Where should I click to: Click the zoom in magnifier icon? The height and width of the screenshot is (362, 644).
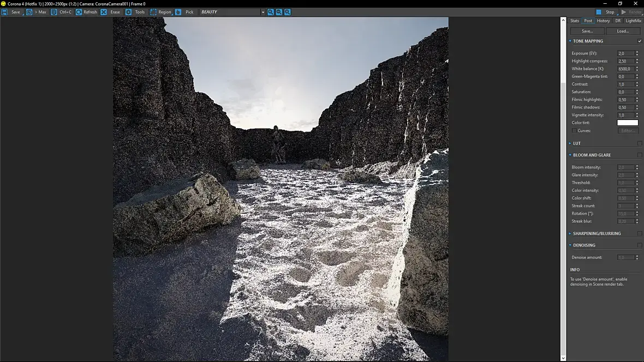(271, 13)
